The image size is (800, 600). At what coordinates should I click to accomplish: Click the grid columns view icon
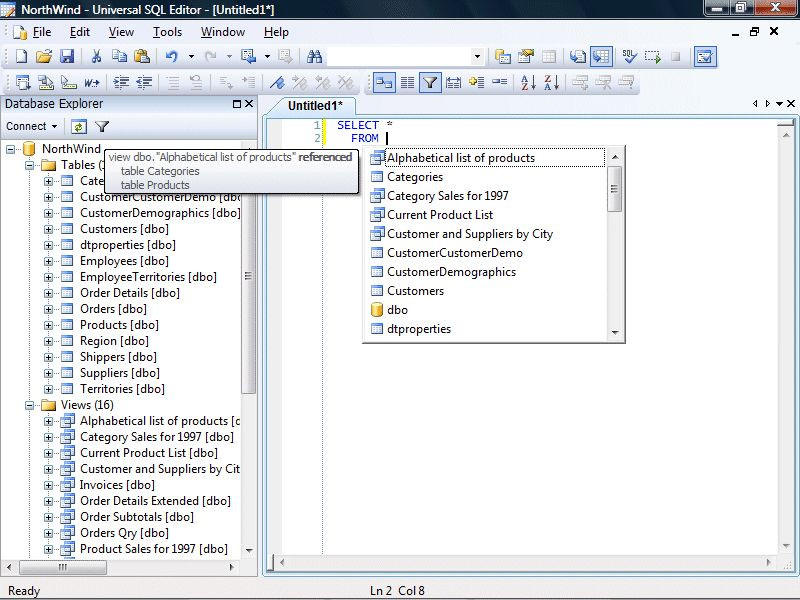407,82
